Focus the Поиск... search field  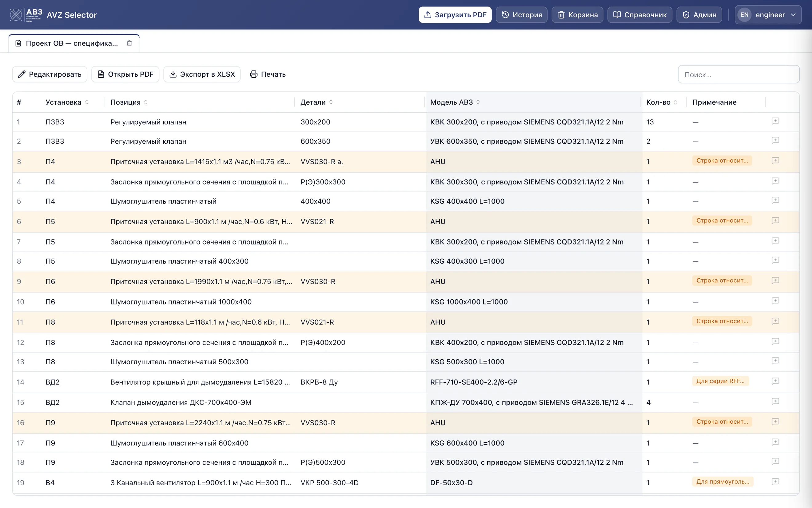point(738,74)
